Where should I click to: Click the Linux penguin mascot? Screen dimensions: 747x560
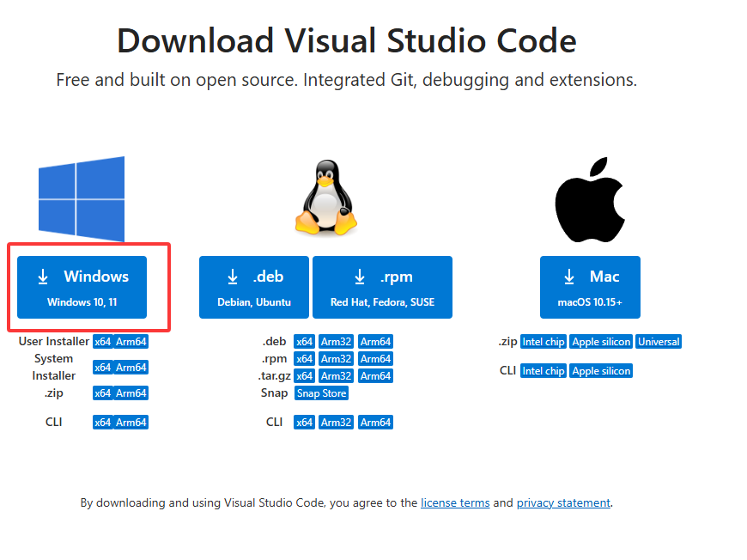[327, 197]
